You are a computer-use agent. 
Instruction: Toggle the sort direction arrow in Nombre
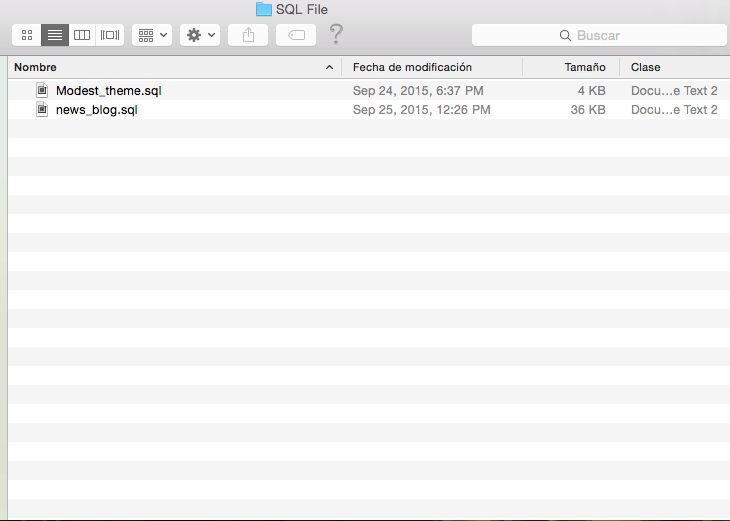coord(329,67)
